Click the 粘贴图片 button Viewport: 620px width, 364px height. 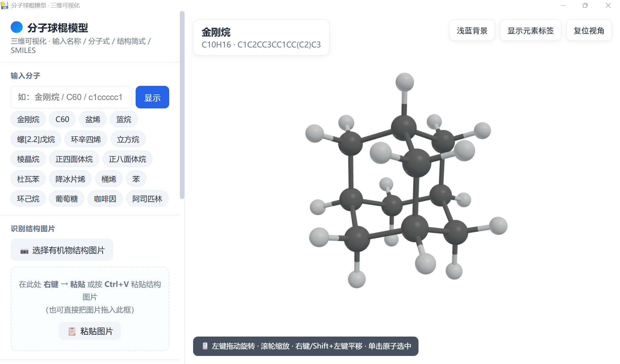[x=90, y=331]
